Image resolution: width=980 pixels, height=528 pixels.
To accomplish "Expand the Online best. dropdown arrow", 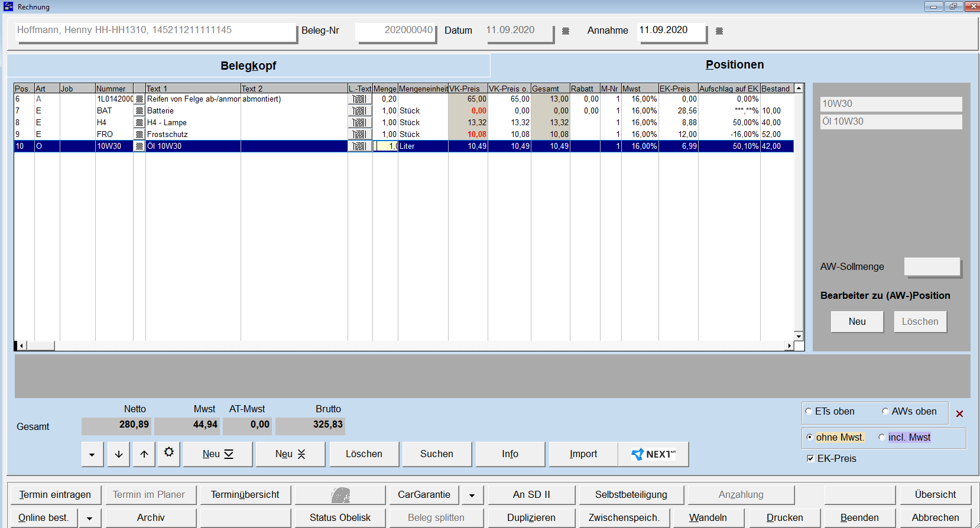I will pos(90,518).
